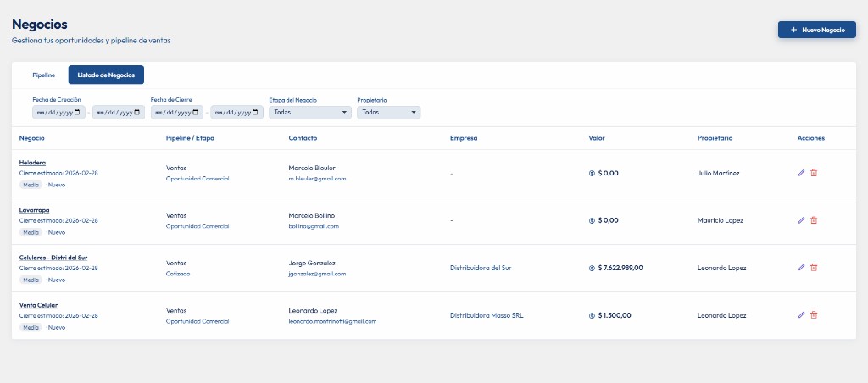Click contact name Marcelo Bollino
The height and width of the screenshot is (383, 868).
[x=312, y=215]
